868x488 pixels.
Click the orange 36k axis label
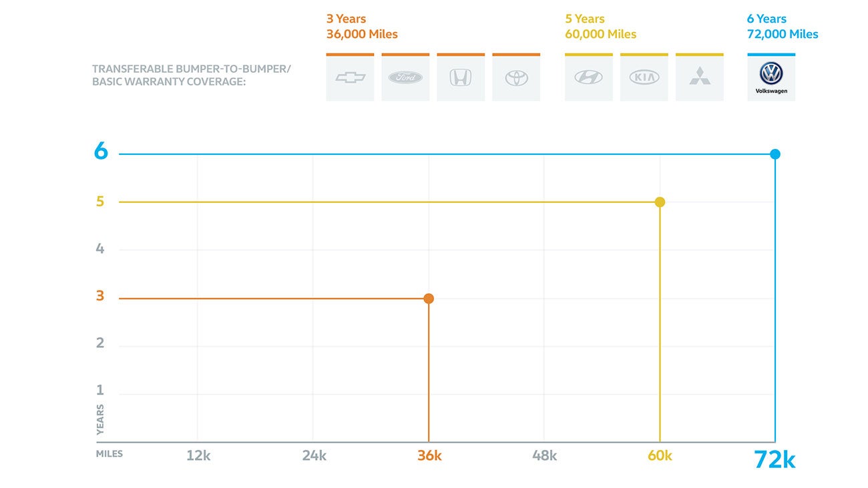point(429,456)
